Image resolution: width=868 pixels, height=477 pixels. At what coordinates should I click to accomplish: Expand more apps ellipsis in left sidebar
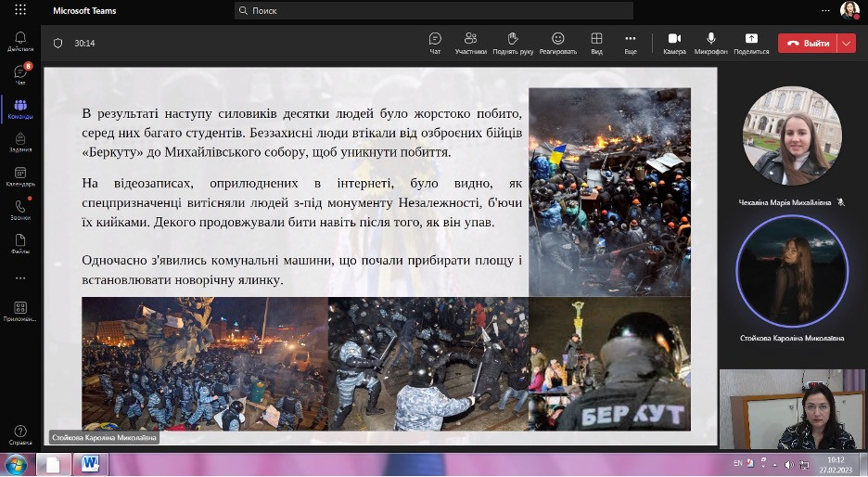tap(20, 277)
